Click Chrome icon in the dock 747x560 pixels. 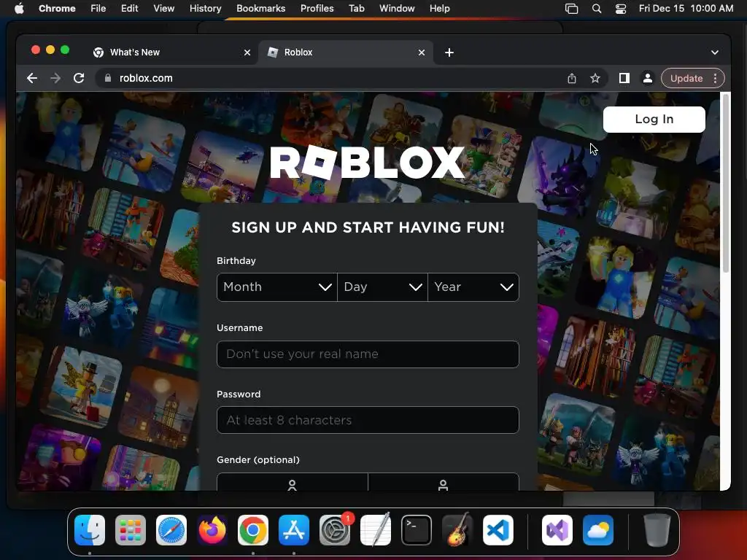(x=253, y=530)
